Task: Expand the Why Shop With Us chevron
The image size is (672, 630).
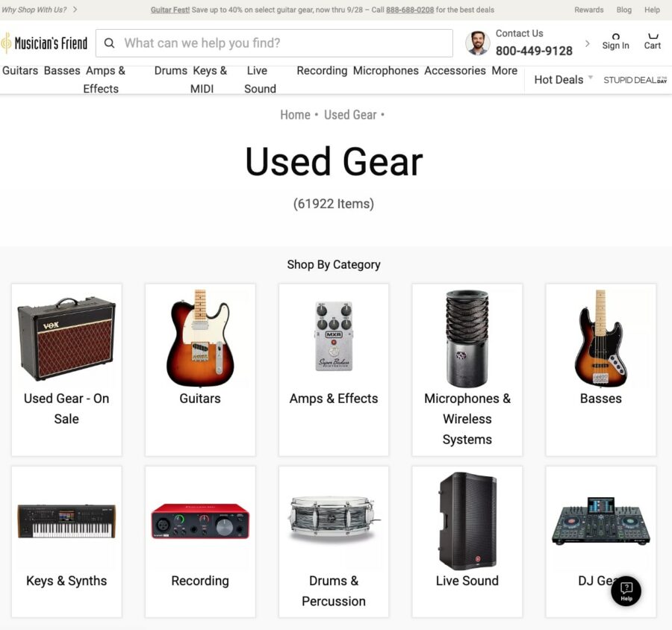Action: click(x=73, y=10)
